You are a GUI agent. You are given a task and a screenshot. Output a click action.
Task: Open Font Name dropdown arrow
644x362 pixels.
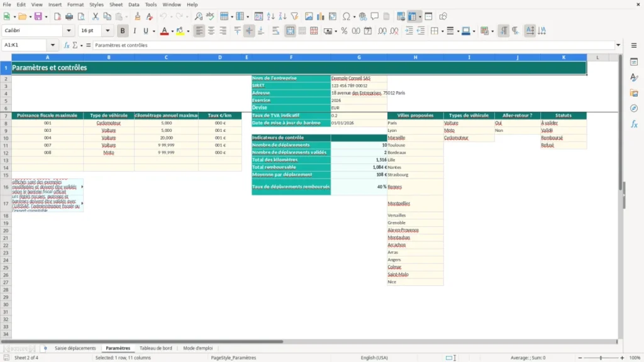[69, 30]
